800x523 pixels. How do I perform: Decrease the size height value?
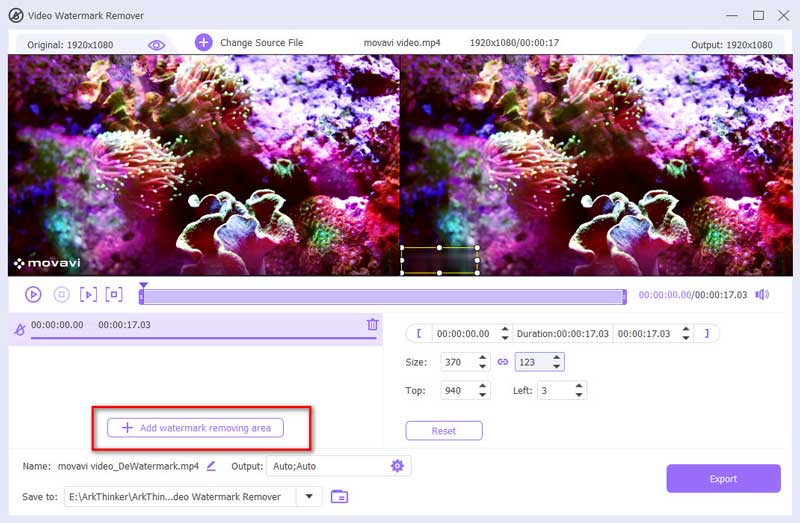557,366
